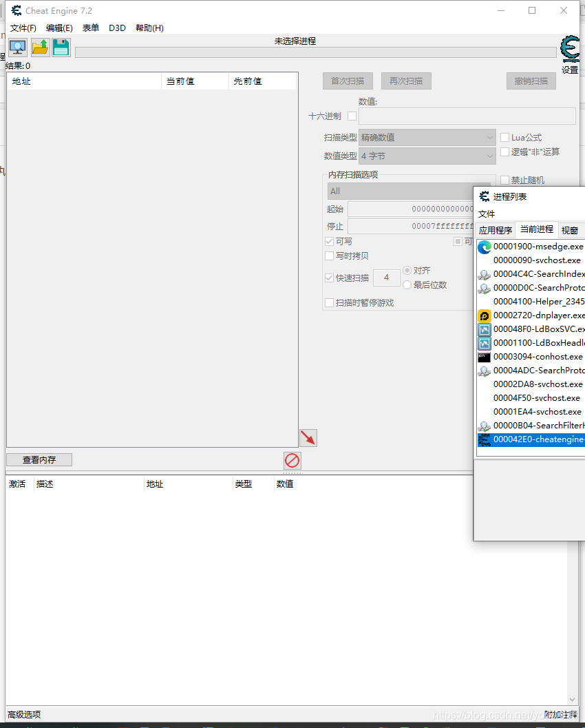Open 文件 menu in process list window
This screenshot has height=728, width=585.
point(487,214)
